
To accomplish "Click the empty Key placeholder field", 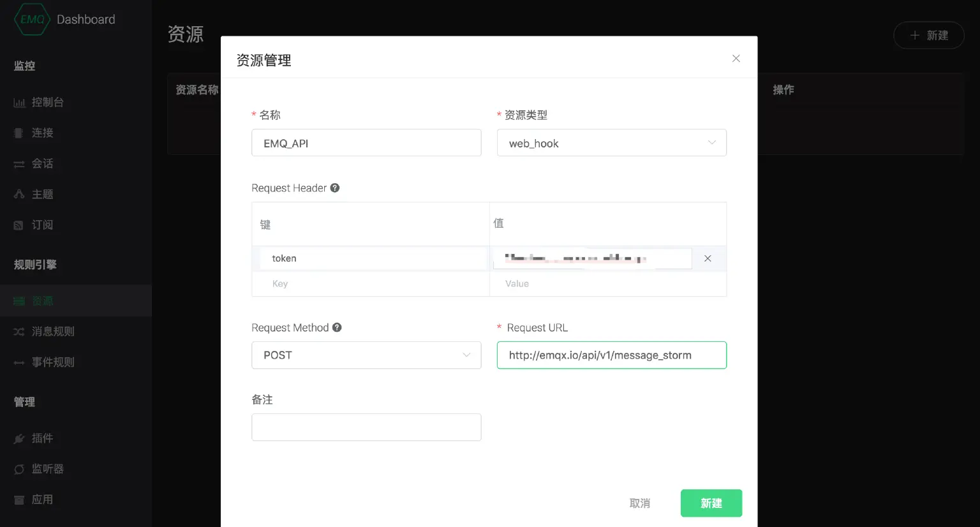I will coord(370,284).
